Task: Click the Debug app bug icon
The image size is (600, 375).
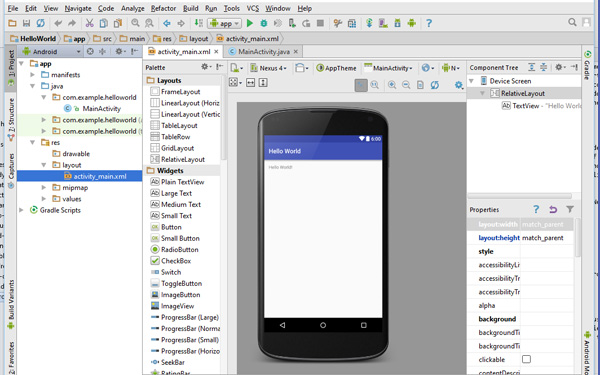Action: point(264,23)
